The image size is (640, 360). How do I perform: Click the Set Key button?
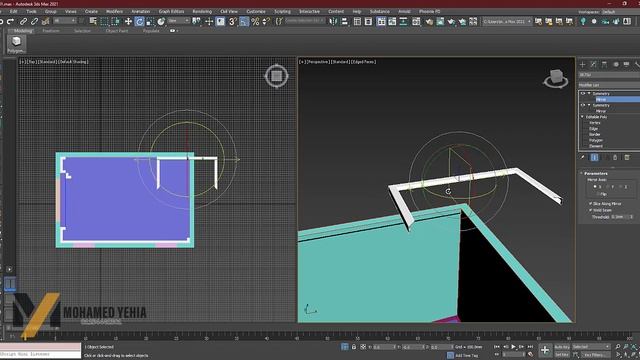pos(562,355)
